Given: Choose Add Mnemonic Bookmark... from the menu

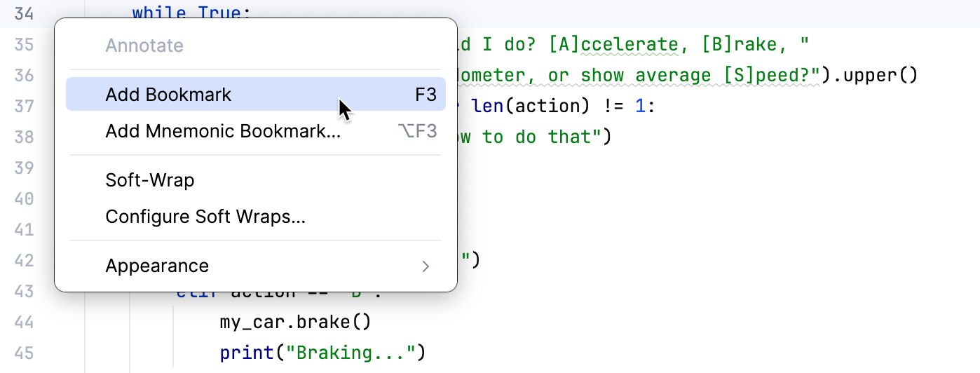Looking at the screenshot, I should coord(223,131).
